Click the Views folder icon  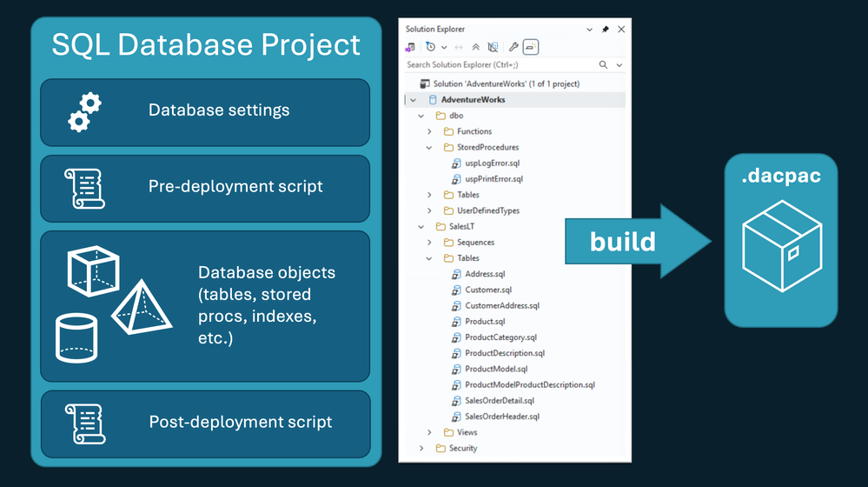[x=449, y=432]
